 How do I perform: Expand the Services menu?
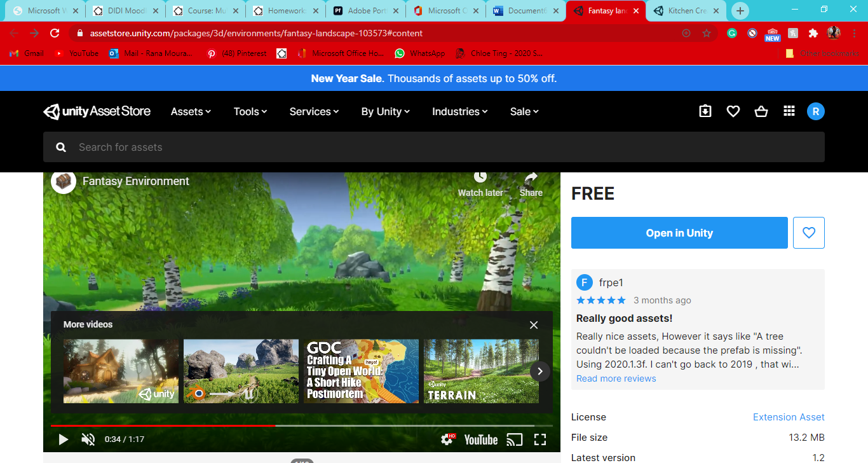tap(314, 111)
